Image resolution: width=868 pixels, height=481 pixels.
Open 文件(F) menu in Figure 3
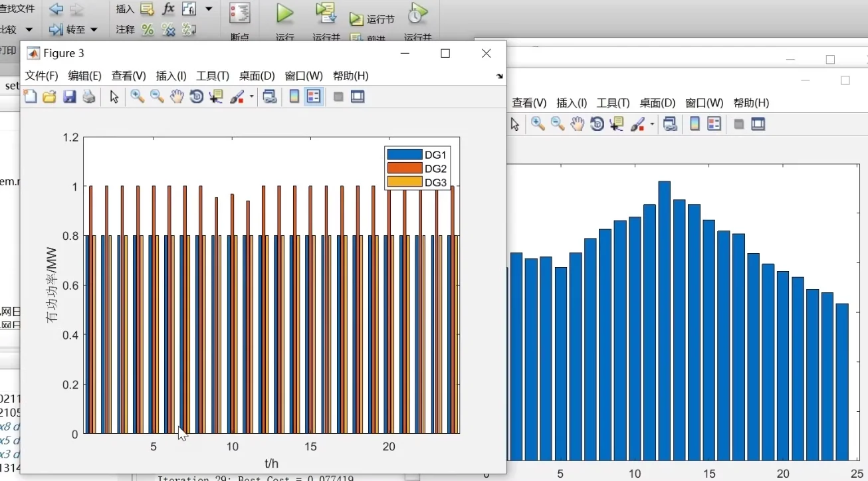pyautogui.click(x=42, y=76)
